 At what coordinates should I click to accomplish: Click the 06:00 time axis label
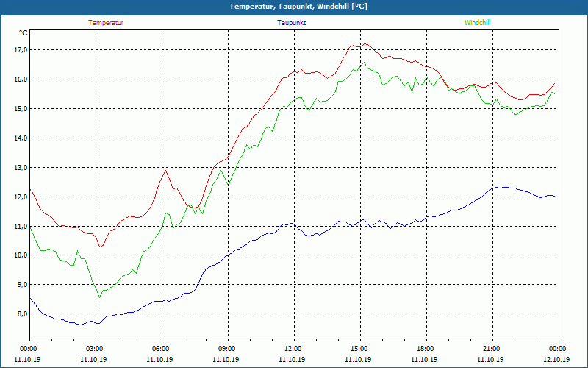pyautogui.click(x=162, y=349)
